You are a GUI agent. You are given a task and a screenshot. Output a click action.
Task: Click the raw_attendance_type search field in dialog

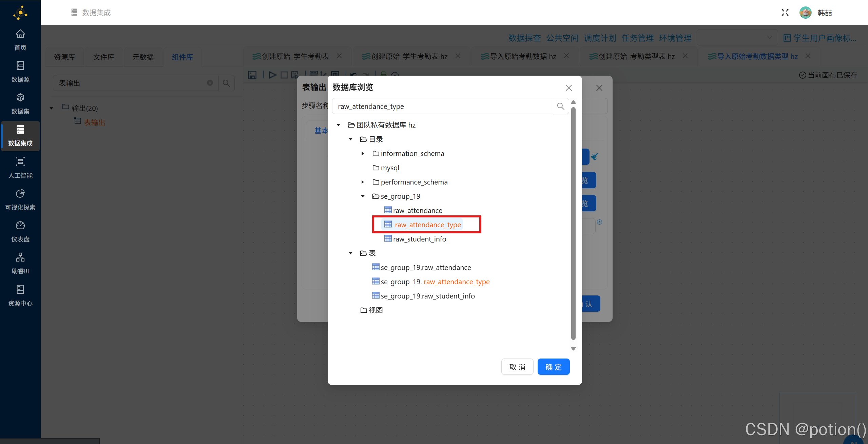(443, 106)
